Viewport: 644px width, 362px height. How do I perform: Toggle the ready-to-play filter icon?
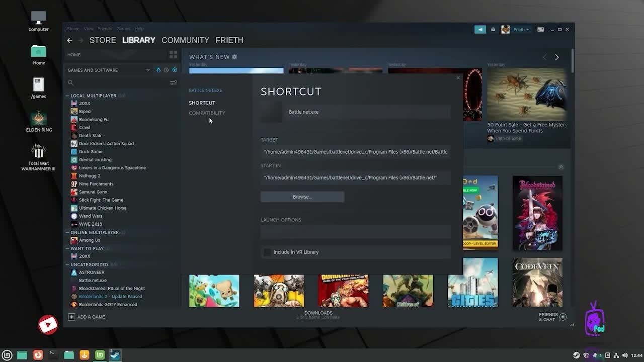click(175, 70)
